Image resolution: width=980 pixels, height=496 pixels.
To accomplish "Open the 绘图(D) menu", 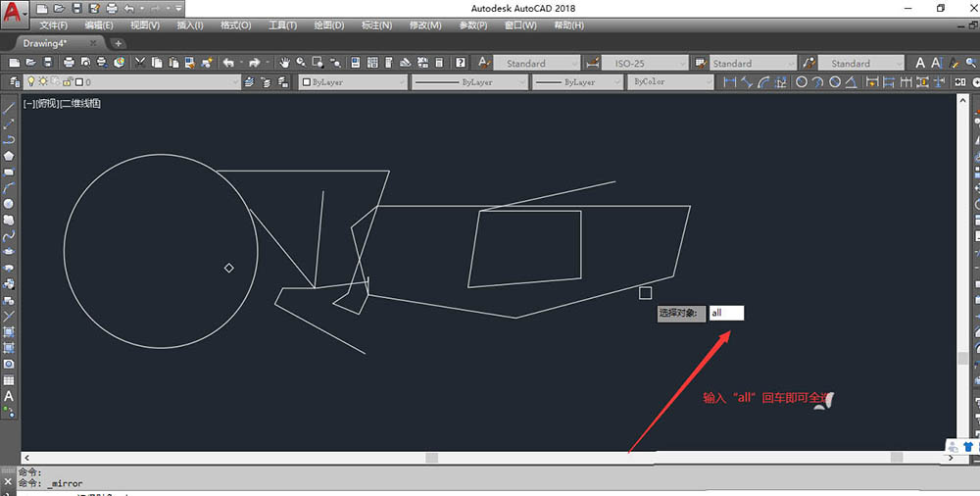I will [328, 25].
